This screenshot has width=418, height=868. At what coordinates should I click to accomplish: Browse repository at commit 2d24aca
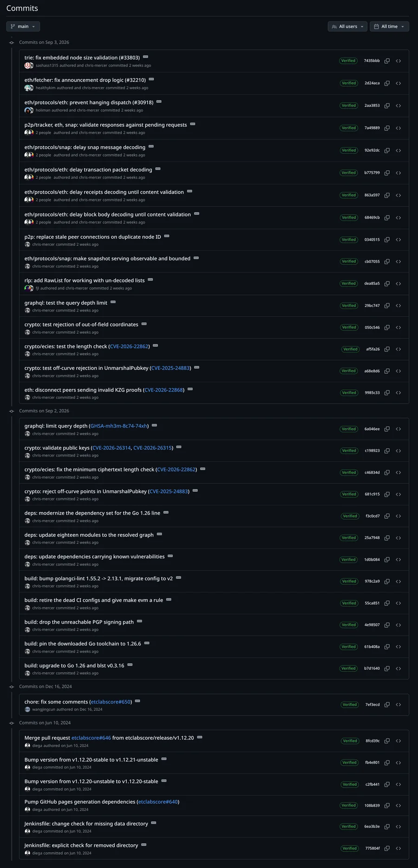398,83
